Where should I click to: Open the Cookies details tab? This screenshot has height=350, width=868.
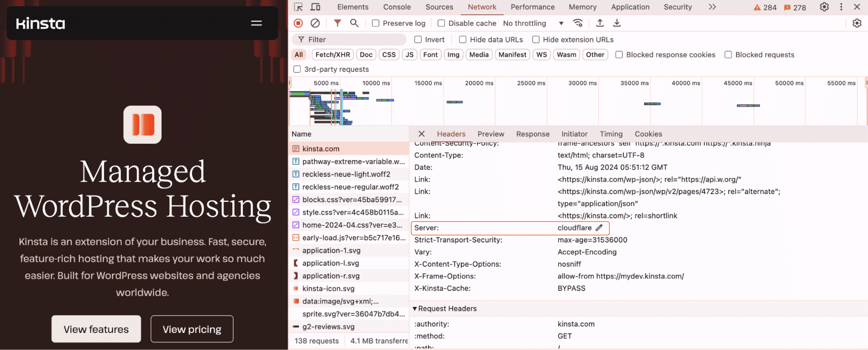pyautogui.click(x=648, y=134)
